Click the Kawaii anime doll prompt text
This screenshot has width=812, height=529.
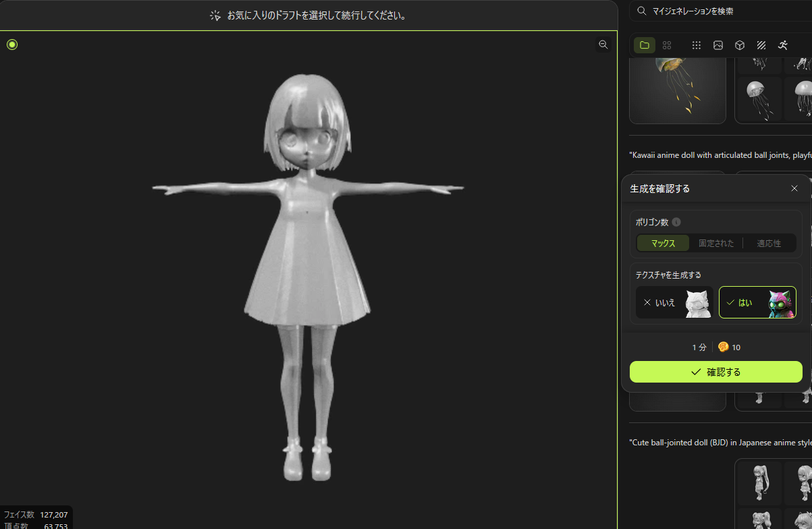(720, 155)
